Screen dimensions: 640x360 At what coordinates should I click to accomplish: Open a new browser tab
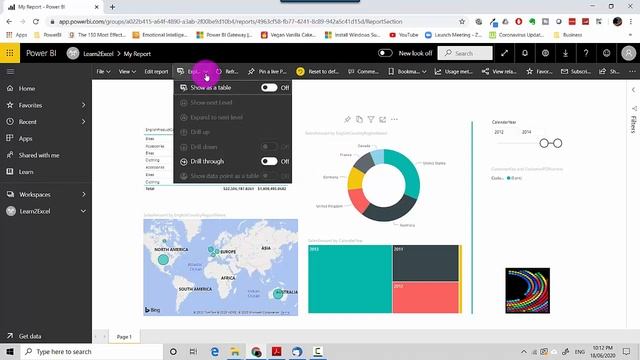point(112,7)
